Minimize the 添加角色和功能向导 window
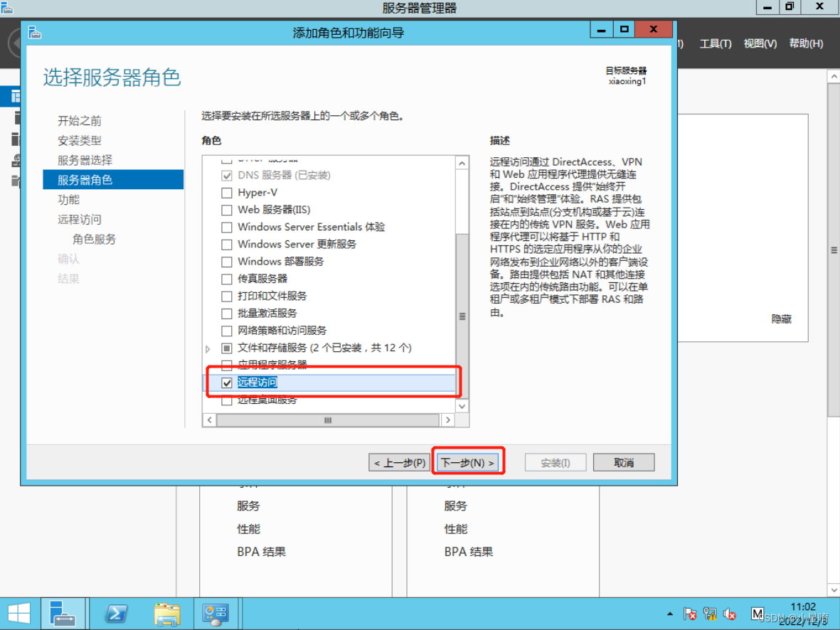840x630 pixels. click(x=602, y=30)
